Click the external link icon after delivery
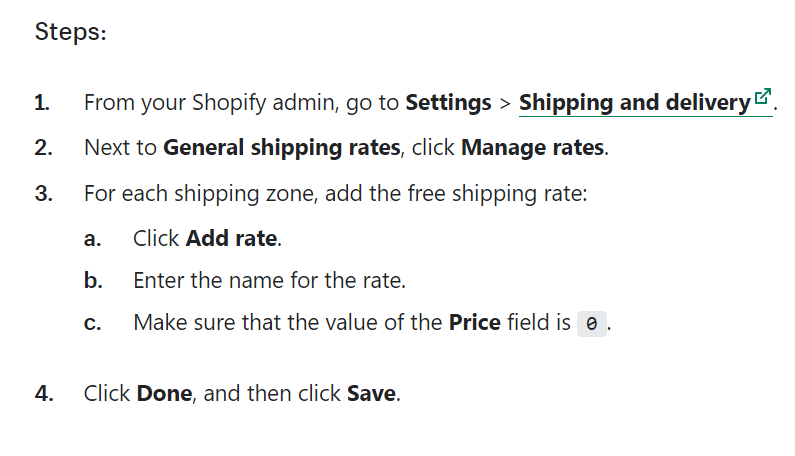 point(763,96)
